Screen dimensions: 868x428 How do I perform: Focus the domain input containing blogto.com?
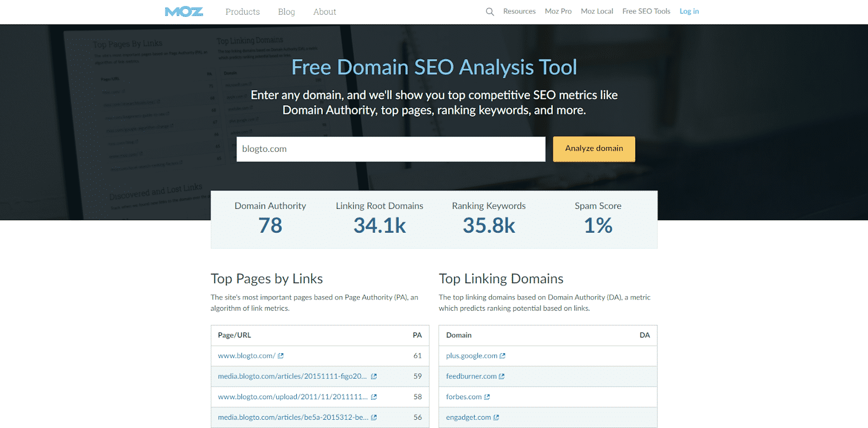pyautogui.click(x=391, y=149)
